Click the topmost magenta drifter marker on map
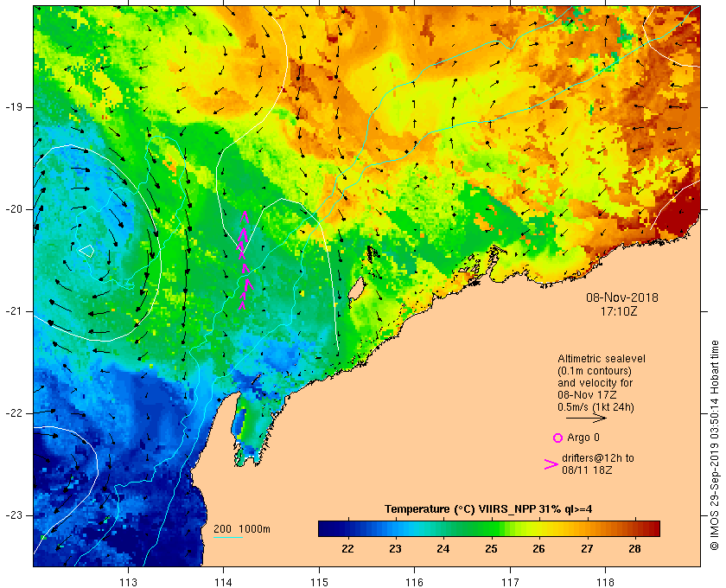Viewport: 726px width, 588px height. pos(245,215)
